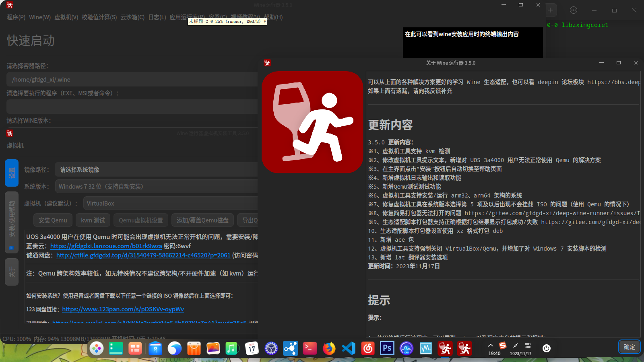Open the CPU monitor dock icon
644x362 pixels.
click(406, 348)
